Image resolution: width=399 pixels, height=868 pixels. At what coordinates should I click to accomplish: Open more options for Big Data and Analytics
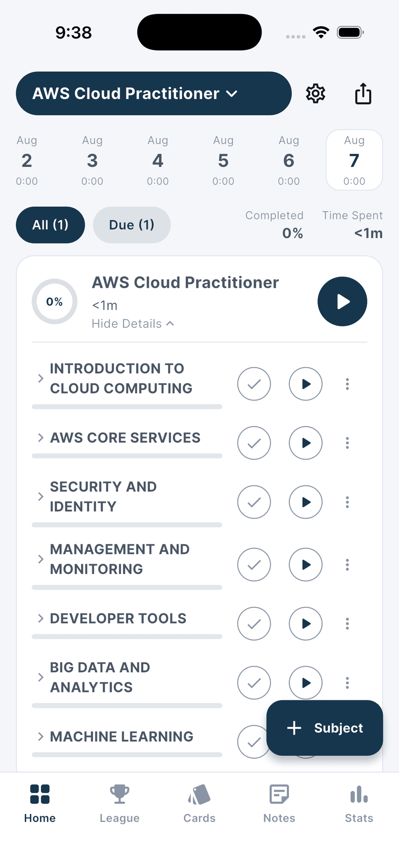(347, 683)
